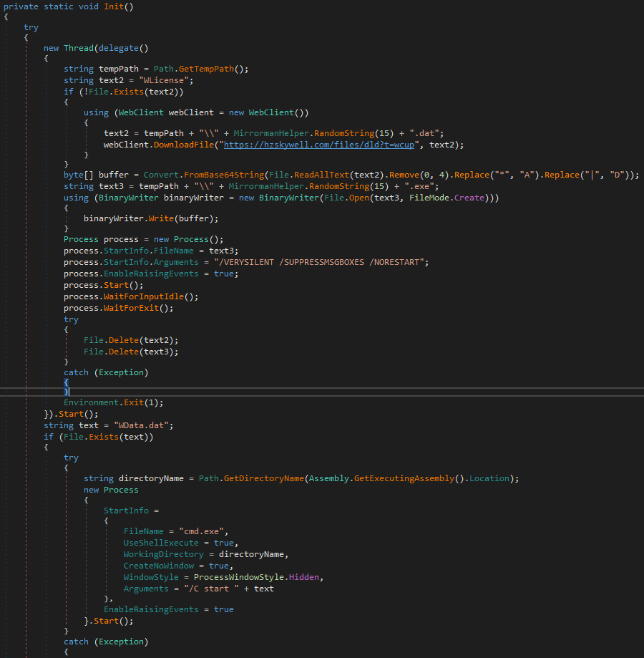The width and height of the screenshot is (644, 658).
Task: Select the "/C start " string literal
Action: point(211,589)
